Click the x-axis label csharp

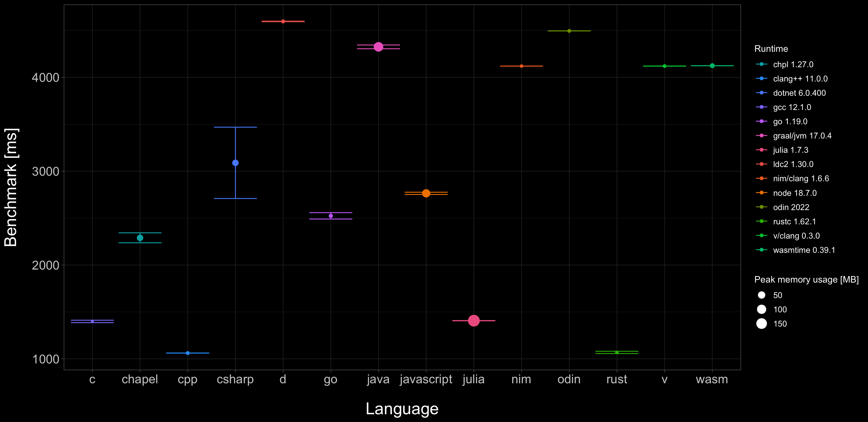point(235,380)
